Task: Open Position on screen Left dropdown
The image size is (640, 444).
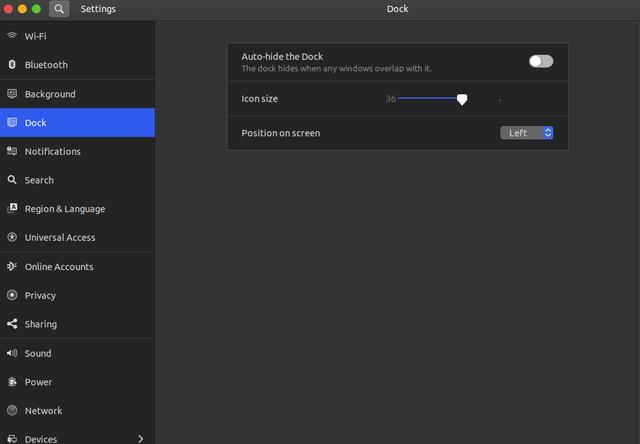Action: (527, 133)
